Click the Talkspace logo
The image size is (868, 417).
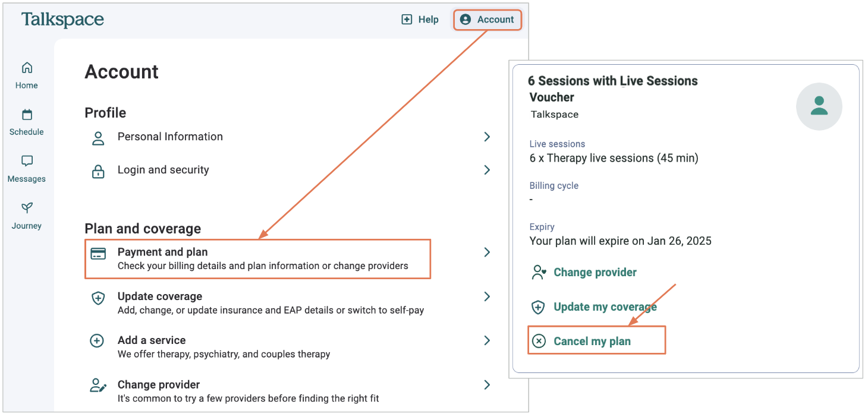click(62, 20)
